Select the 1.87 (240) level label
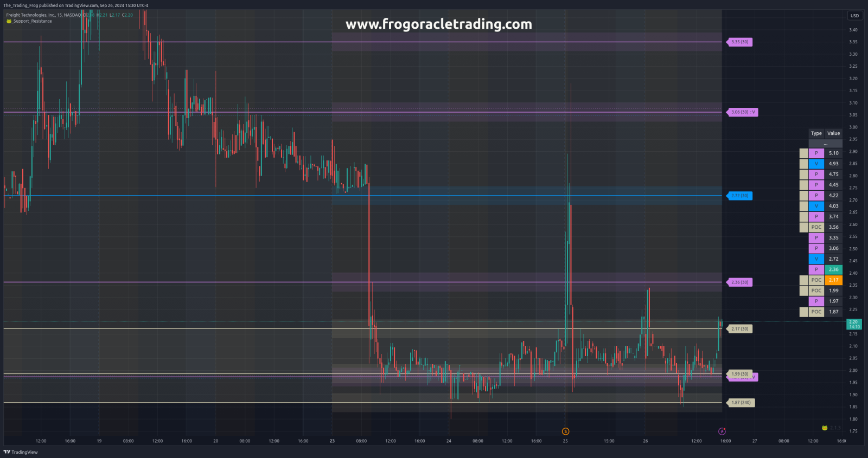Image resolution: width=868 pixels, height=458 pixels. pos(741,403)
